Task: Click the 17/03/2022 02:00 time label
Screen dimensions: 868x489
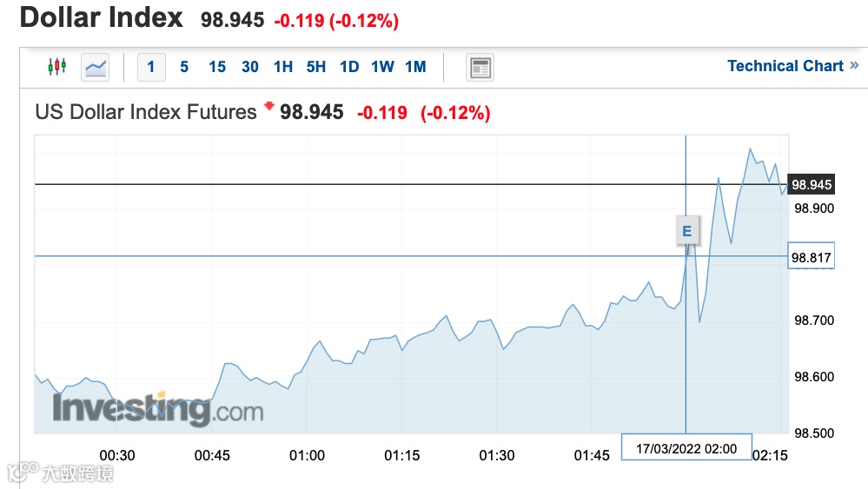Action: pos(686,448)
